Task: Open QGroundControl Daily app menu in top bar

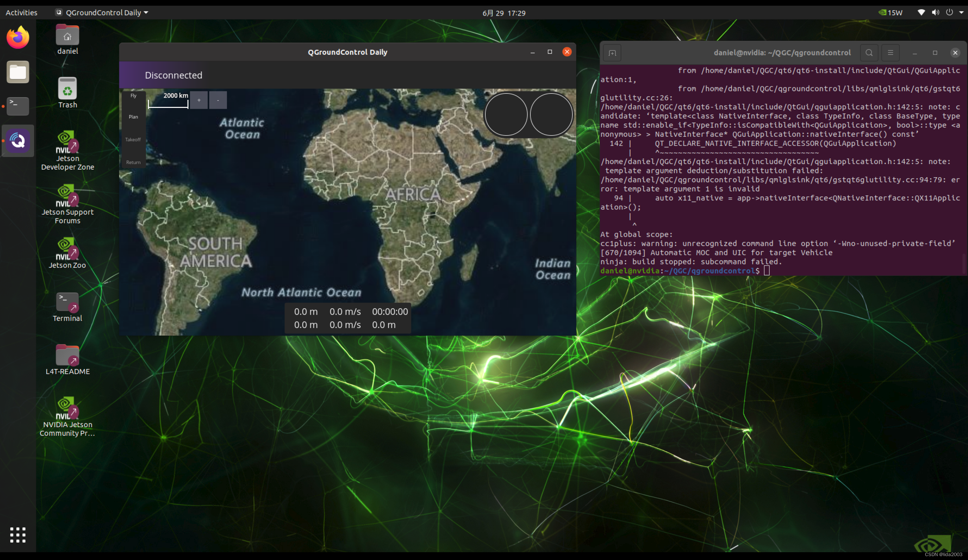Action: 102,13
